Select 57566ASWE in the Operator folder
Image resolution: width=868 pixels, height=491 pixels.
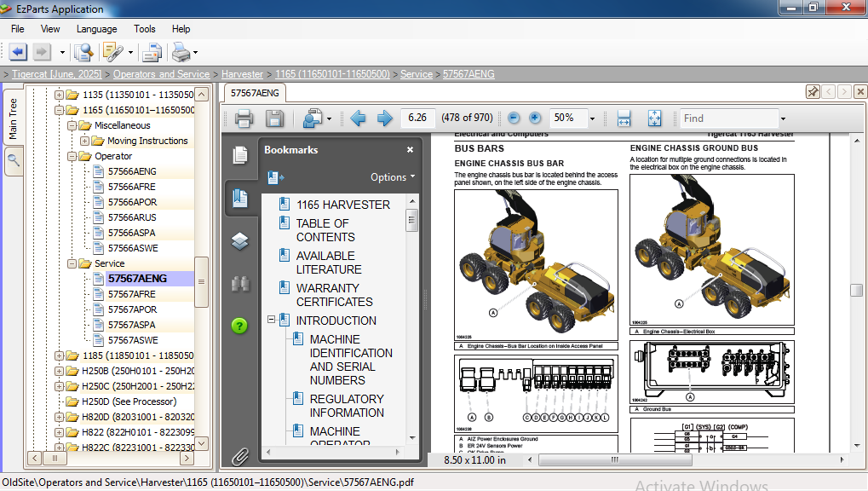[x=133, y=248]
